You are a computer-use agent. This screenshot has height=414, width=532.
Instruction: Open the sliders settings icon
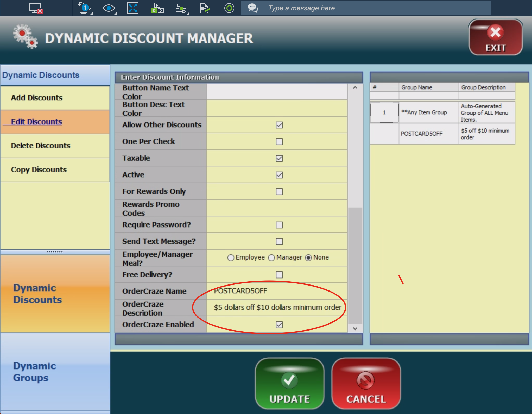(181, 8)
